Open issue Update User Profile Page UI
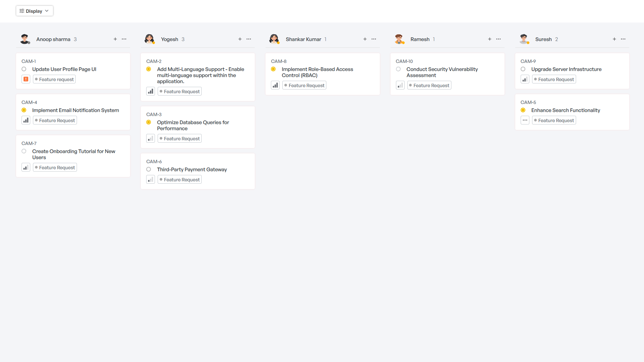Image resolution: width=644 pixels, height=362 pixels. 64,69
